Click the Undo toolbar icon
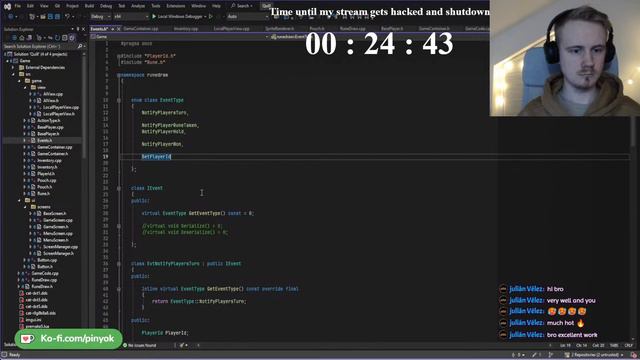Screen dimensions: 640x360 click(67, 17)
